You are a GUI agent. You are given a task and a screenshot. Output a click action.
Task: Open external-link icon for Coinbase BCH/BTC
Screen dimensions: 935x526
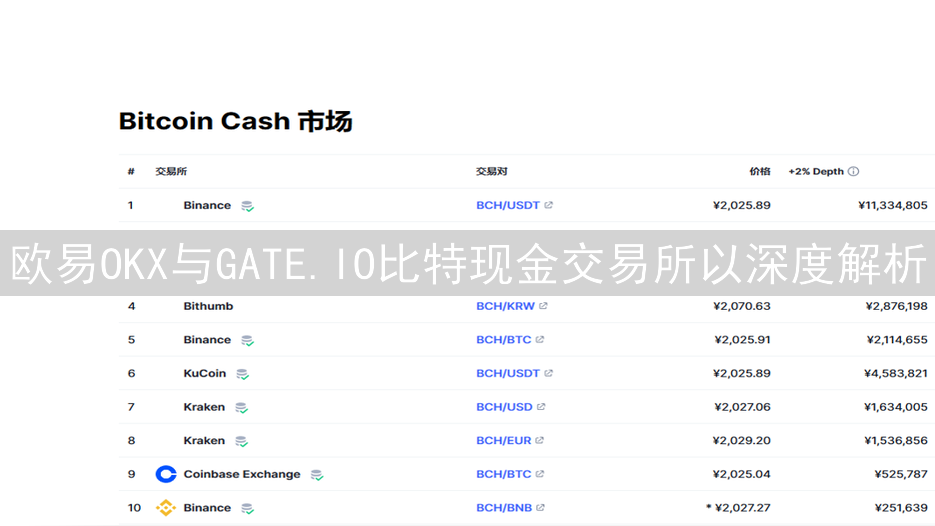[x=540, y=474]
